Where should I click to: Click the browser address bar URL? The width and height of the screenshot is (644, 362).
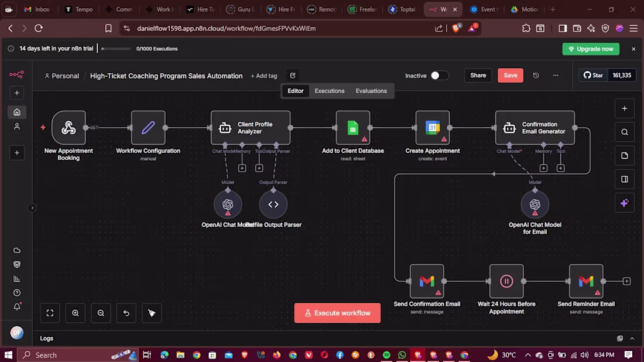[227, 28]
